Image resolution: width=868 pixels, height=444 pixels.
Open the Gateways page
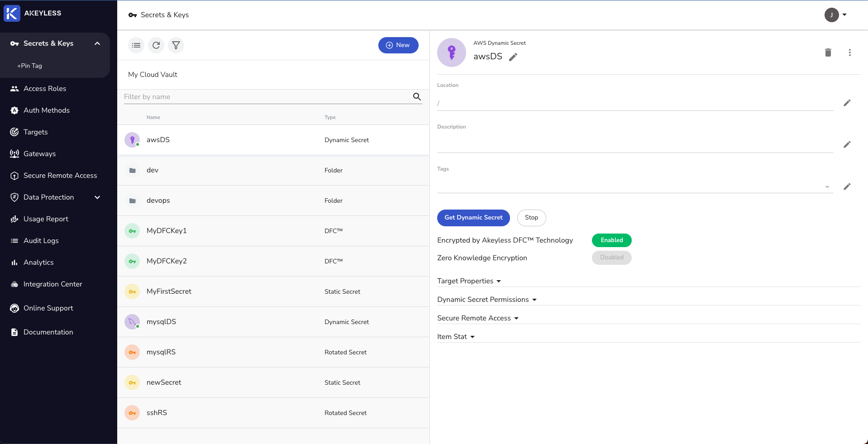pos(40,154)
